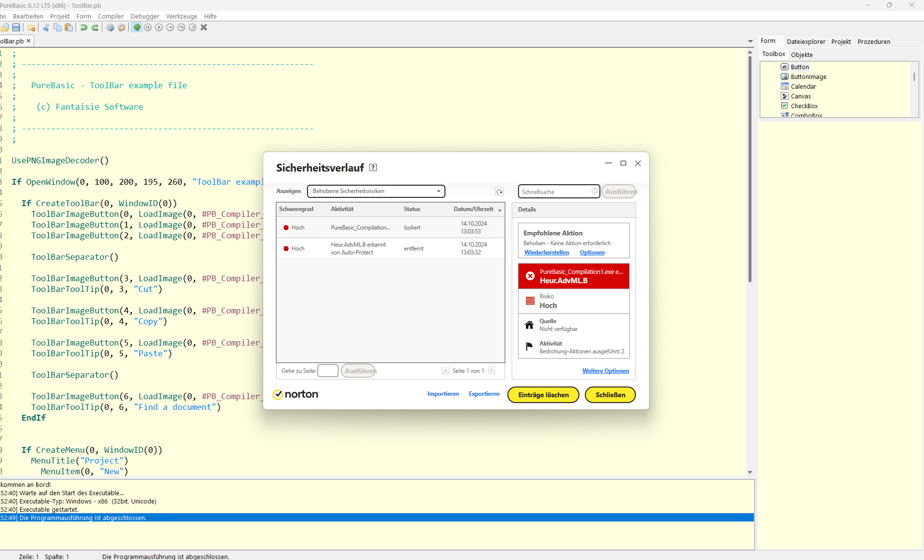This screenshot has height=560, width=924.
Task: Switch to the Objekte tab
Action: click(802, 55)
